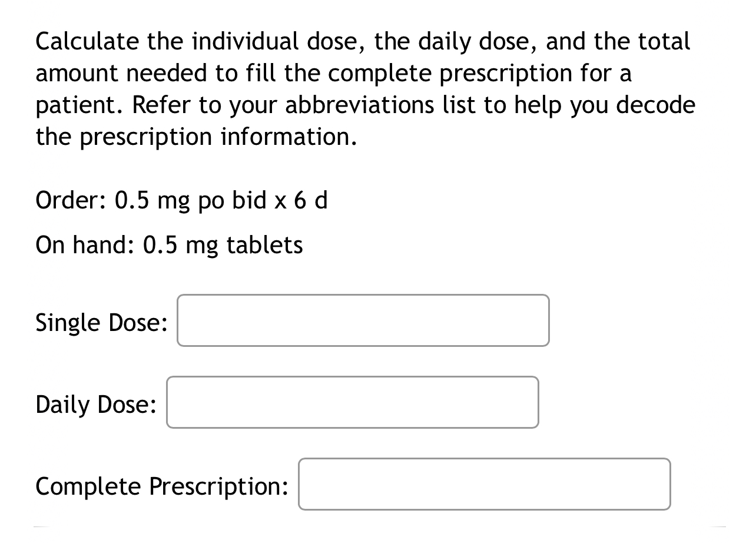Viewport: 756px width, 543px height.
Task: Click the 'Complete Prescription:' label
Action: (162, 486)
